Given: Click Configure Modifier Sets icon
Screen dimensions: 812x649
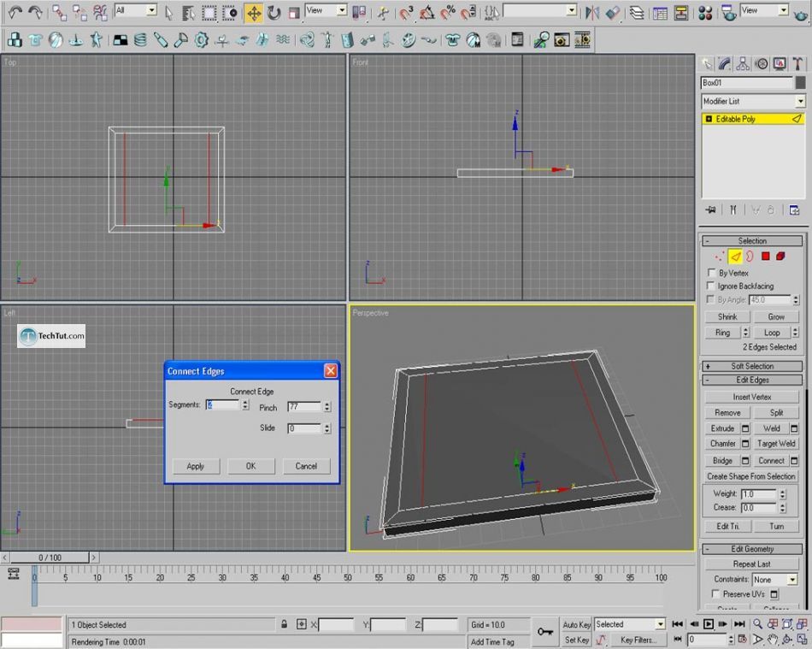Looking at the screenshot, I should (x=794, y=209).
